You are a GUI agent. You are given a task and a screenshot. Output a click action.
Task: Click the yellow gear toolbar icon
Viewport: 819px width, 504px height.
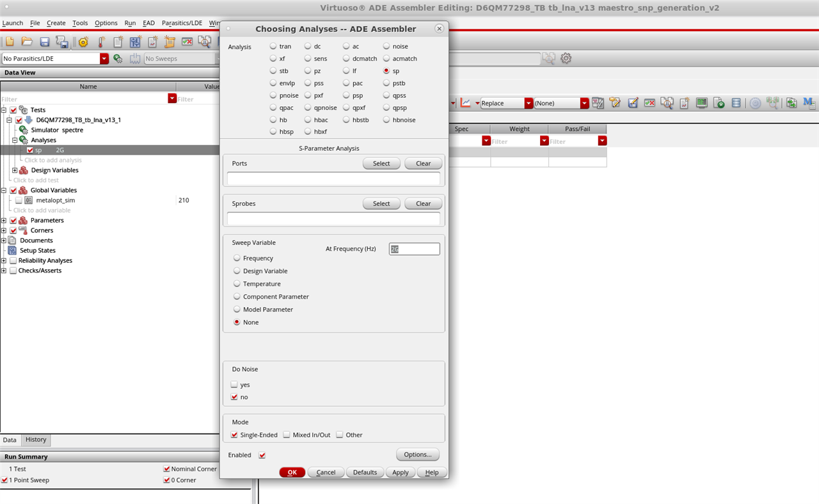pyautogui.click(x=83, y=42)
